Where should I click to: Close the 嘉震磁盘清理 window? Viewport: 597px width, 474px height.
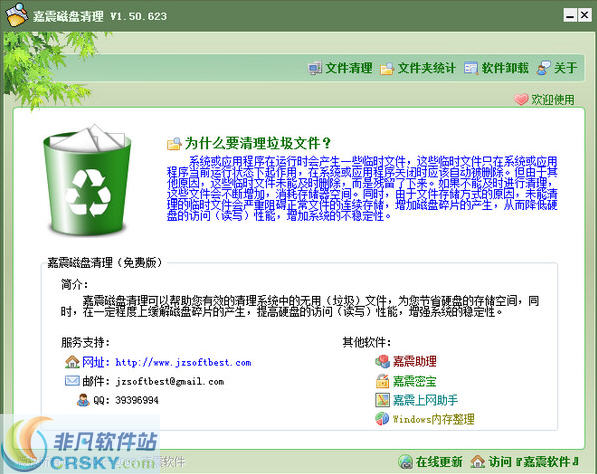tap(584, 15)
